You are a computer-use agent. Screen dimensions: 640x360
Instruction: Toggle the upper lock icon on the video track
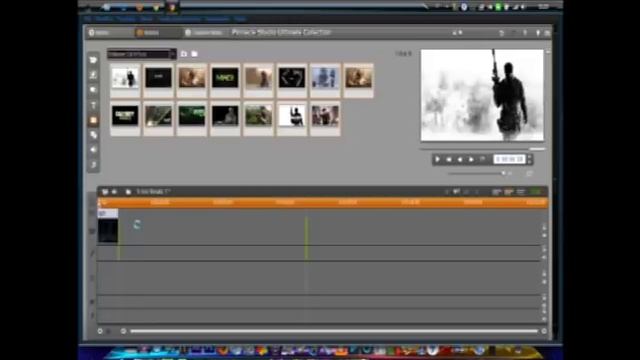pos(544,228)
